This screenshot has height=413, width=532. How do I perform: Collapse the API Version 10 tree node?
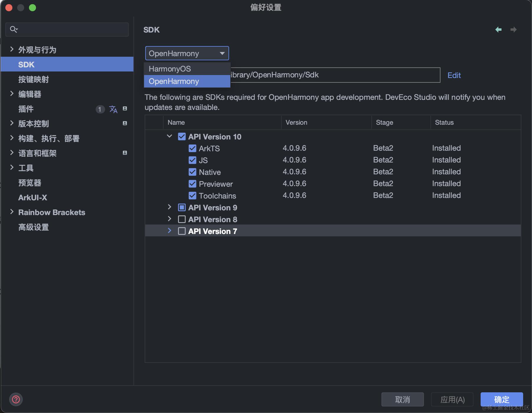coord(169,136)
